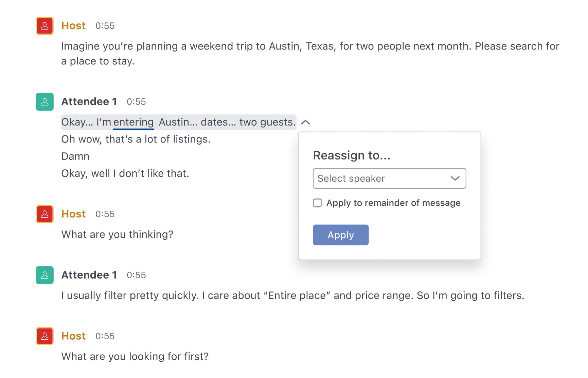The image size is (588, 378).
Task: Click the highlighted sentence "Okay... I'm entering Austin..."
Action: (178, 122)
